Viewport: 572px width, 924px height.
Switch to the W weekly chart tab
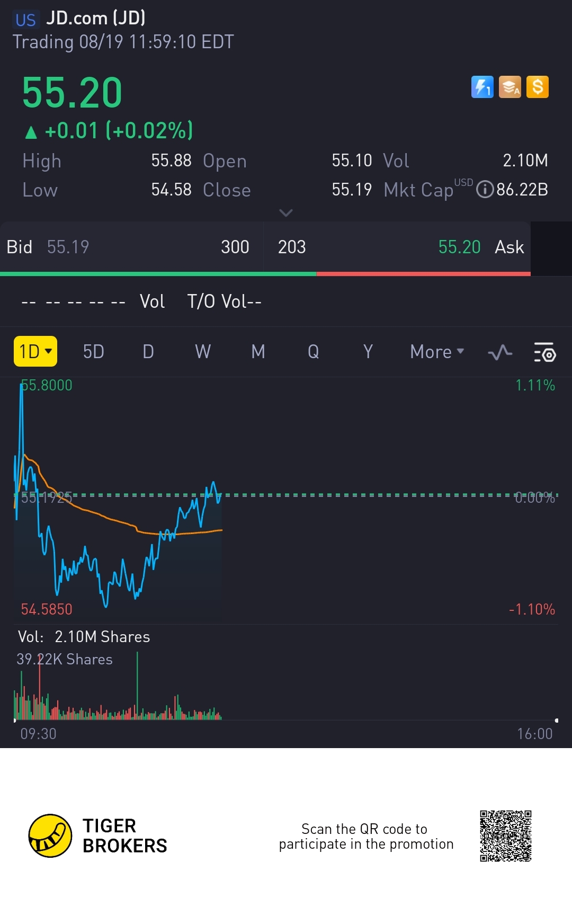[203, 352]
